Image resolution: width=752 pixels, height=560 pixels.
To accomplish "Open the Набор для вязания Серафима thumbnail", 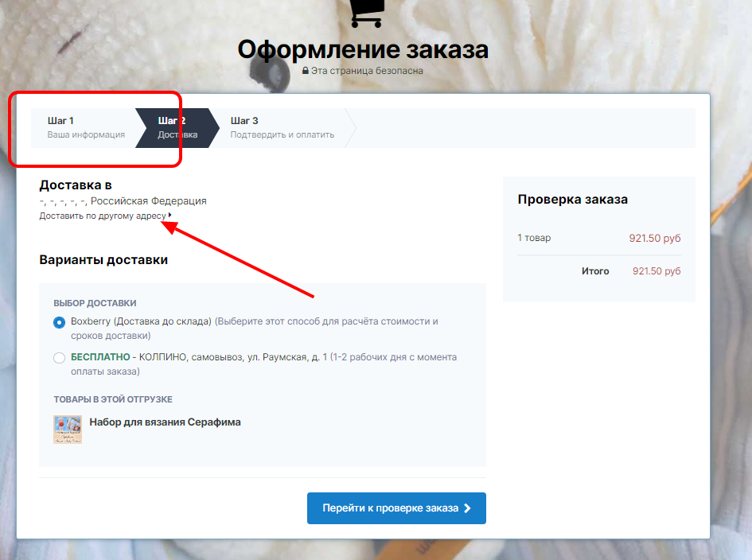I will 68,430.
